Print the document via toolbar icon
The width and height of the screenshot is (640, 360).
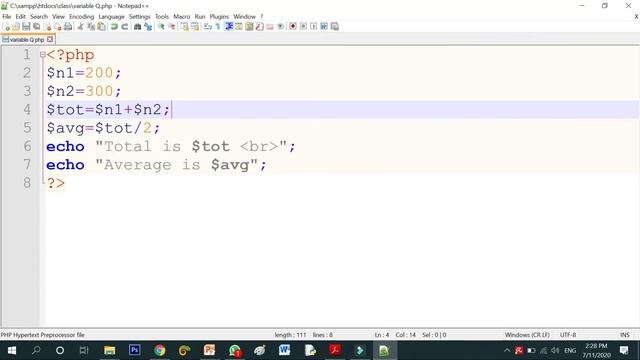pos(68,27)
